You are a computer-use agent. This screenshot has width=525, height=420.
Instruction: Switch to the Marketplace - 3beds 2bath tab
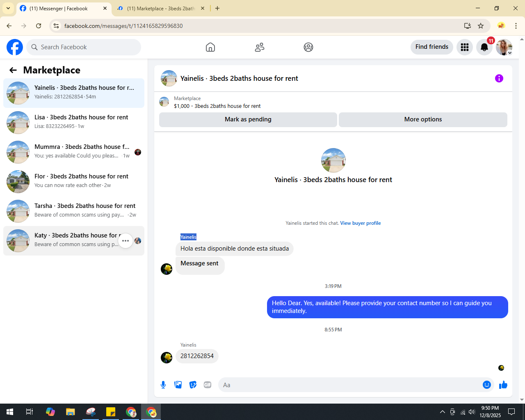pos(161,9)
